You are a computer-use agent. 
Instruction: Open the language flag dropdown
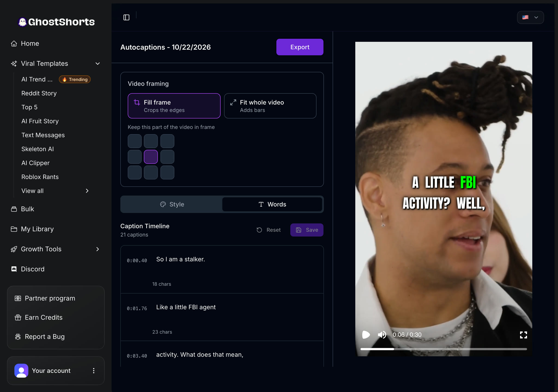[530, 17]
